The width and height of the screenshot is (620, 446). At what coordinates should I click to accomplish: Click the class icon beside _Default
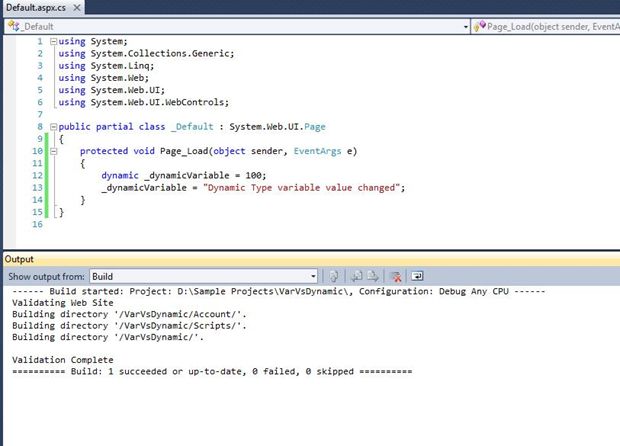13,26
